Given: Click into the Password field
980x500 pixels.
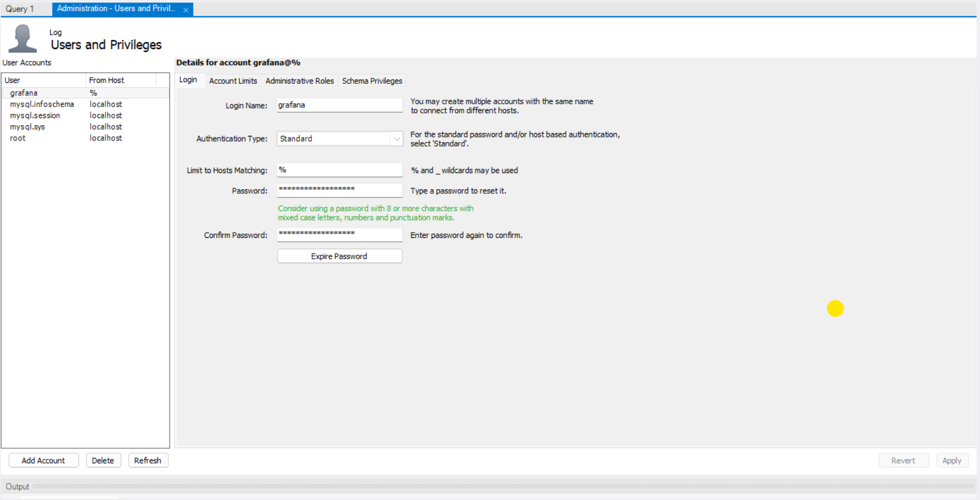Looking at the screenshot, I should coord(340,191).
